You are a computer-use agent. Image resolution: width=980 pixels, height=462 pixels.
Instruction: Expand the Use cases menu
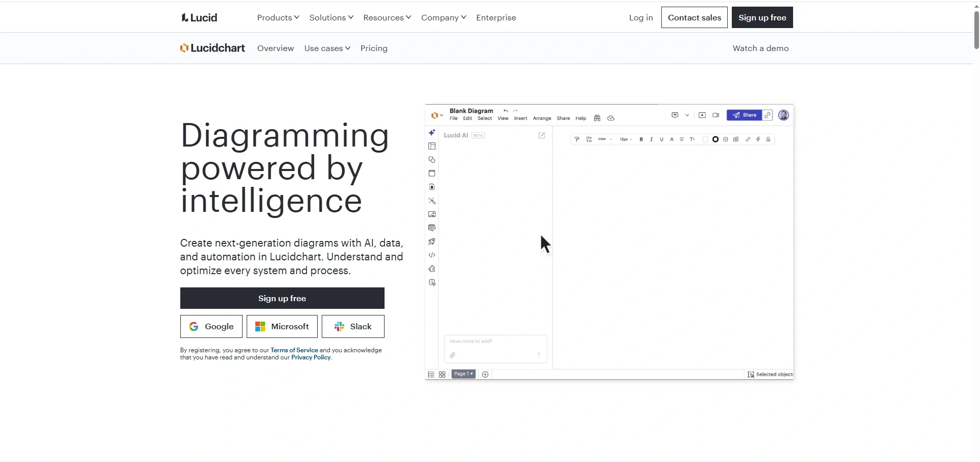pyautogui.click(x=327, y=48)
